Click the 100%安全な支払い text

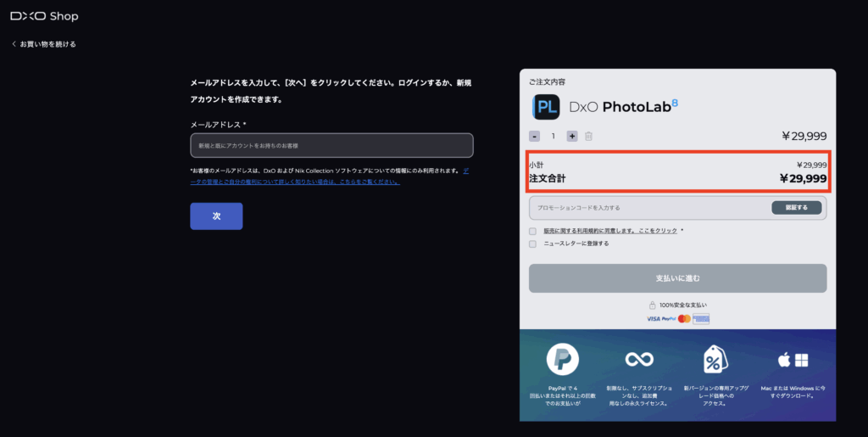pos(683,305)
